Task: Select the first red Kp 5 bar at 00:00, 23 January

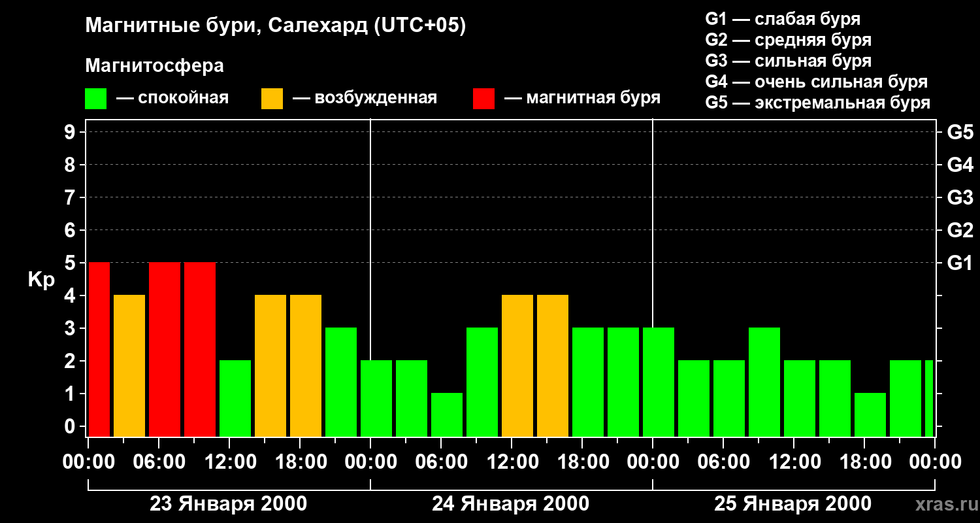Action: [x=99, y=350]
